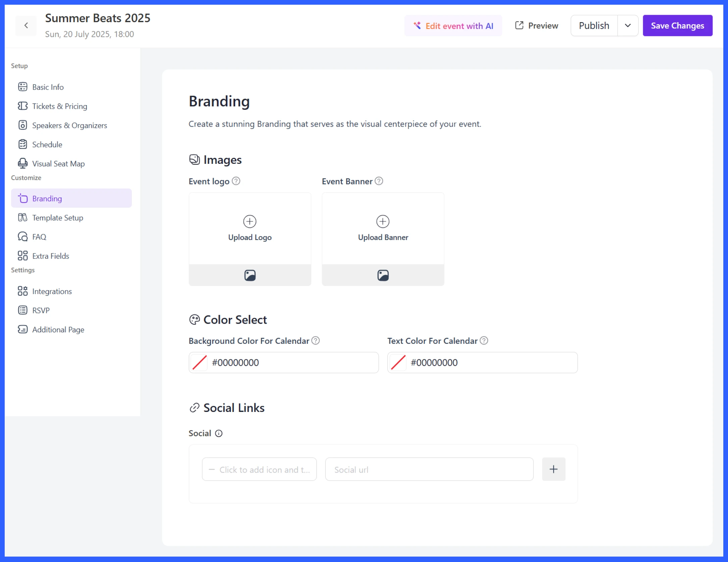Viewport: 728px width, 562px height.
Task: Select Schedule in the sidebar
Action: pyautogui.click(x=71, y=144)
